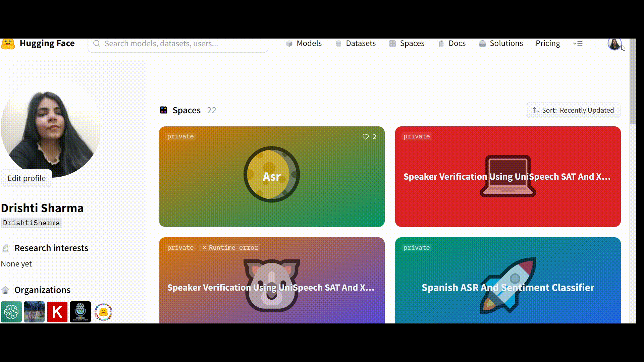
Task: Open the green brain-logo organization
Action: click(x=11, y=312)
